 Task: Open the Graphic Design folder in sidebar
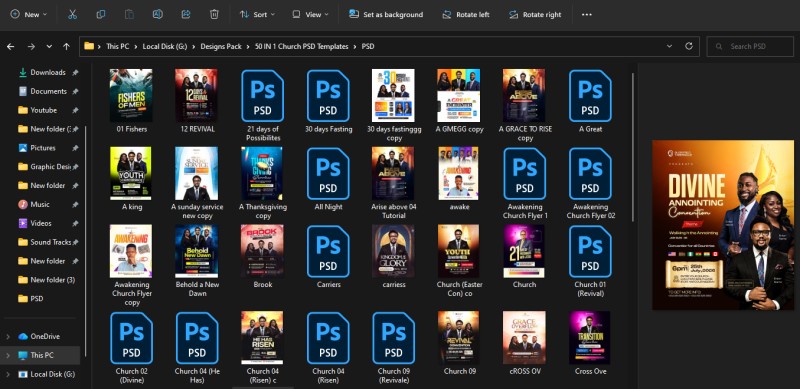click(51, 166)
